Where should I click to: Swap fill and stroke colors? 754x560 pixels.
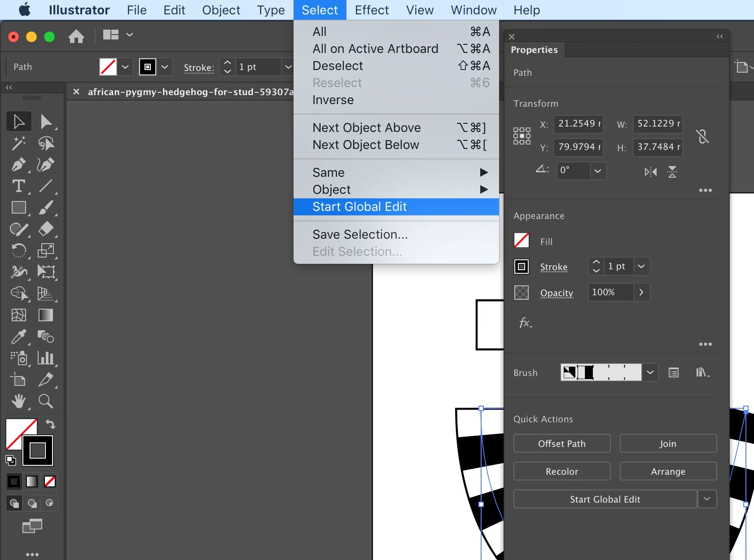click(x=50, y=424)
